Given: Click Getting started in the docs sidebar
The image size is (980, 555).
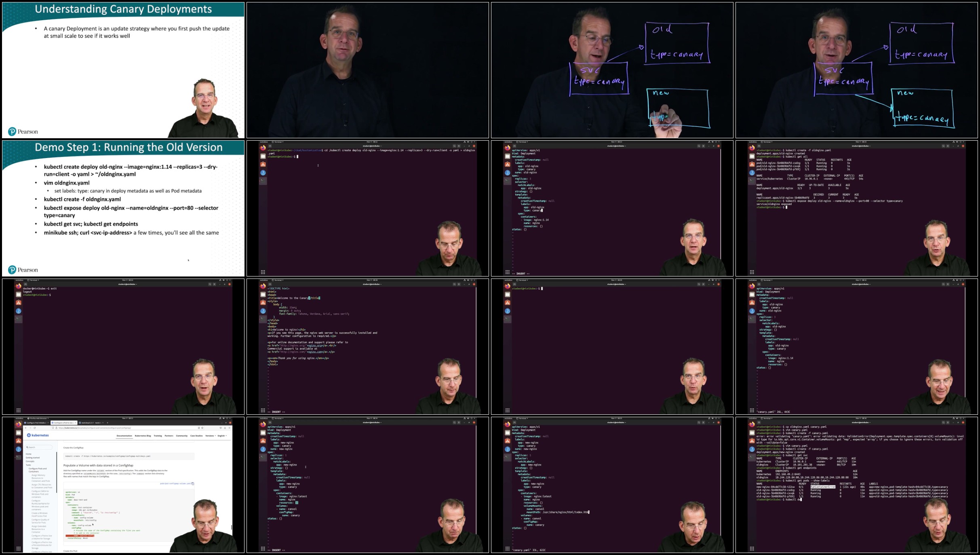Looking at the screenshot, I should point(33,458).
